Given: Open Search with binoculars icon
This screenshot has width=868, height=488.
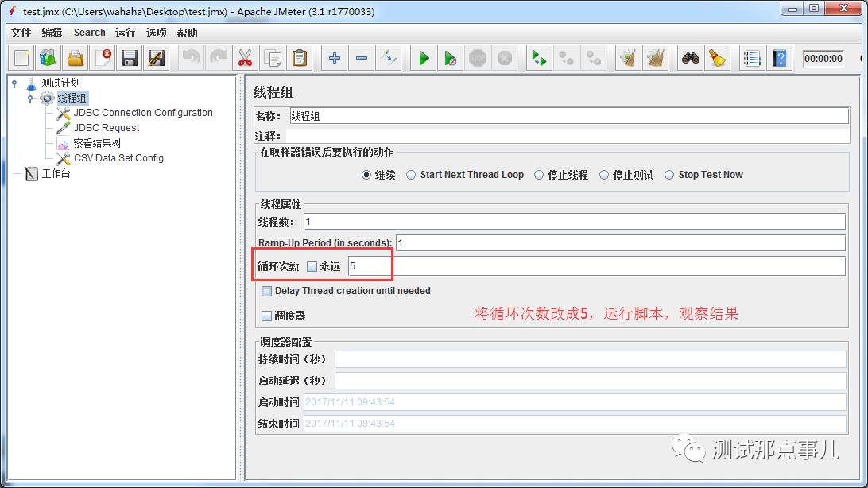Looking at the screenshot, I should click(x=690, y=58).
